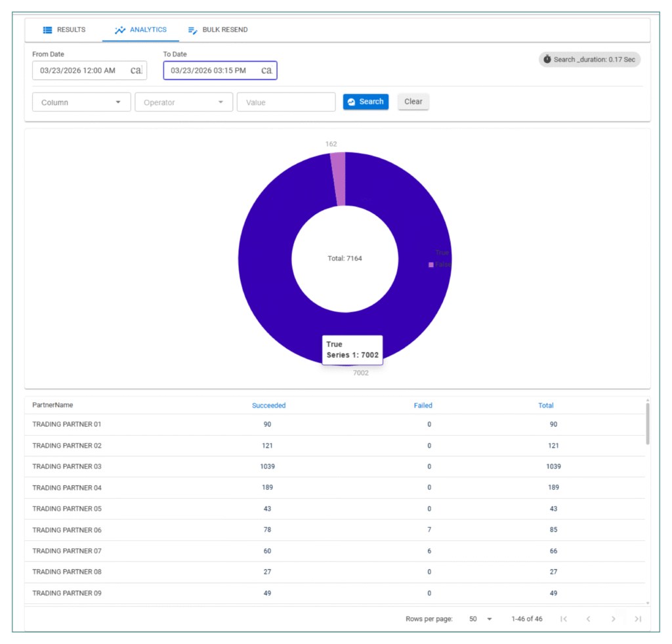
Task: Run the Search button
Action: point(366,102)
